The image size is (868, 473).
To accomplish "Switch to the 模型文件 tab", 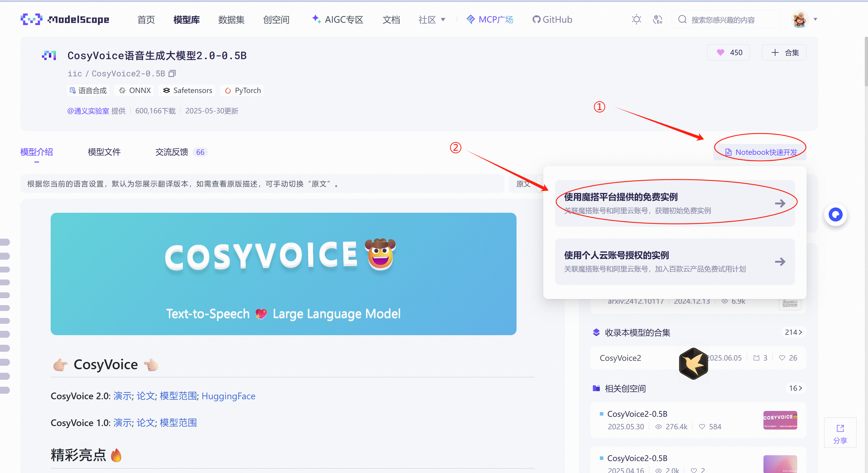I will [104, 152].
